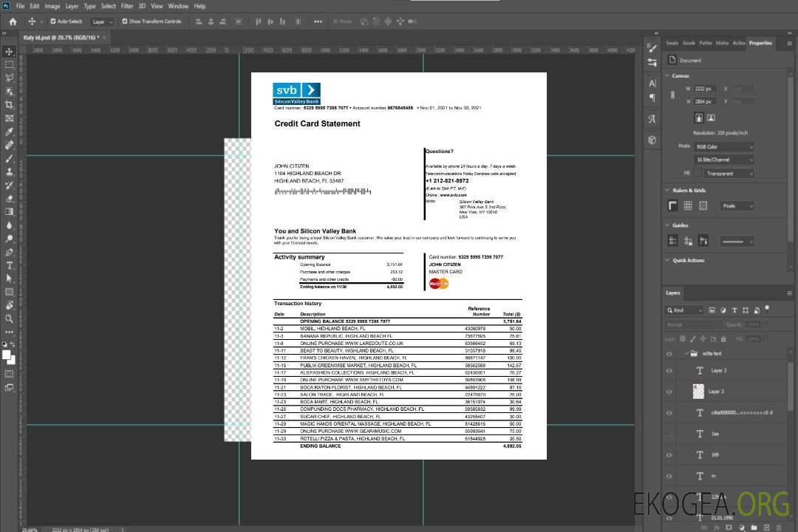
Task: Click the canvas Fill color swatch
Action: coord(698,174)
